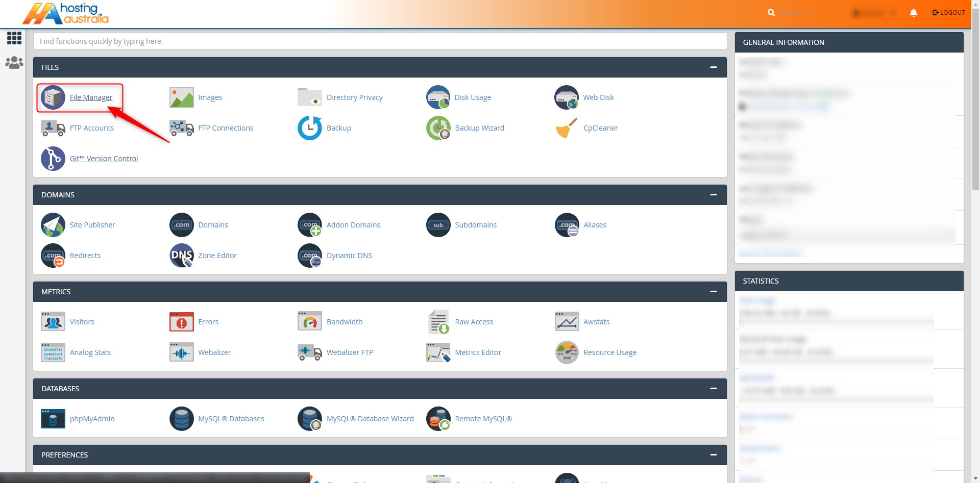The image size is (980, 483).
Task: Click the Resource Usage gauge icon
Action: (x=567, y=352)
